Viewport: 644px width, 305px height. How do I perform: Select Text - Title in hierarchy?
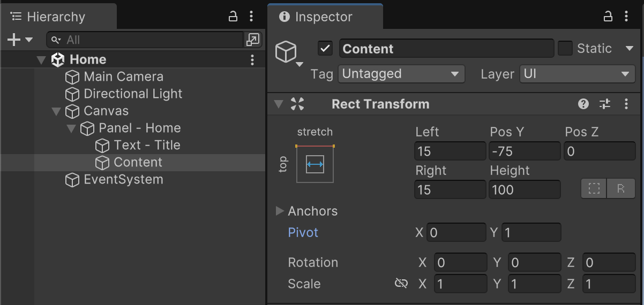point(147,145)
